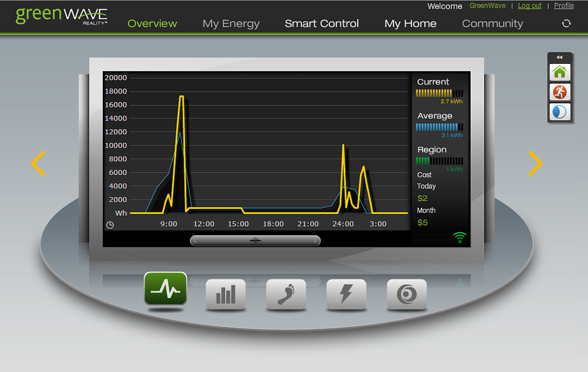
Task: Click the Current usage yellow meter
Action: [x=439, y=93]
